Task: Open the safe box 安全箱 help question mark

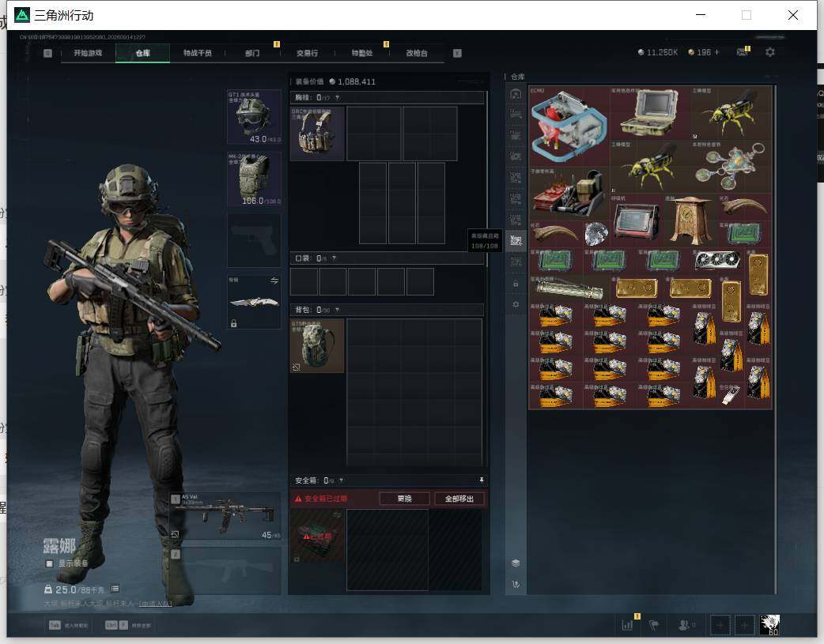Action: click(x=341, y=480)
